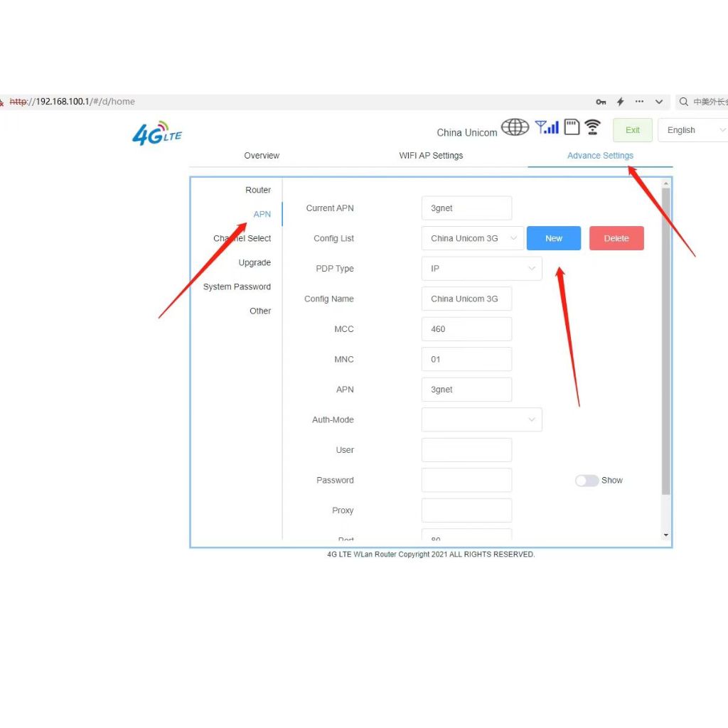Click the User input field
This screenshot has width=728, height=728.
coord(466,450)
